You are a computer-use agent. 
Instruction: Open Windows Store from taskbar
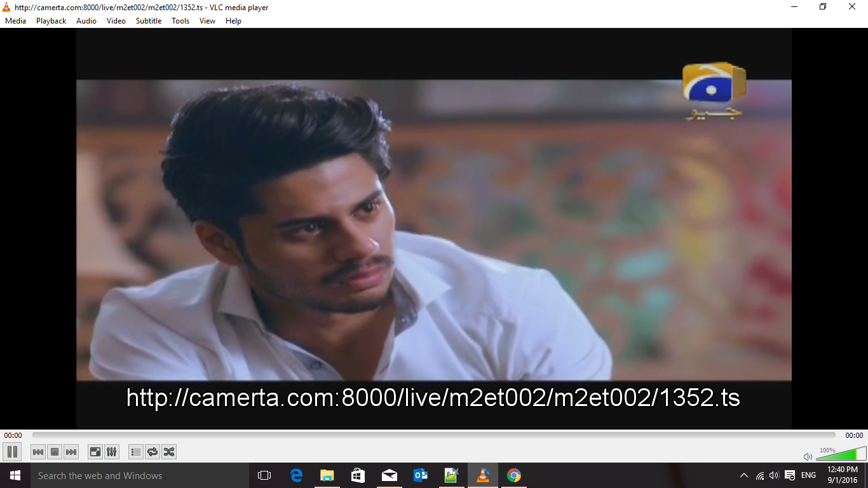tap(358, 475)
